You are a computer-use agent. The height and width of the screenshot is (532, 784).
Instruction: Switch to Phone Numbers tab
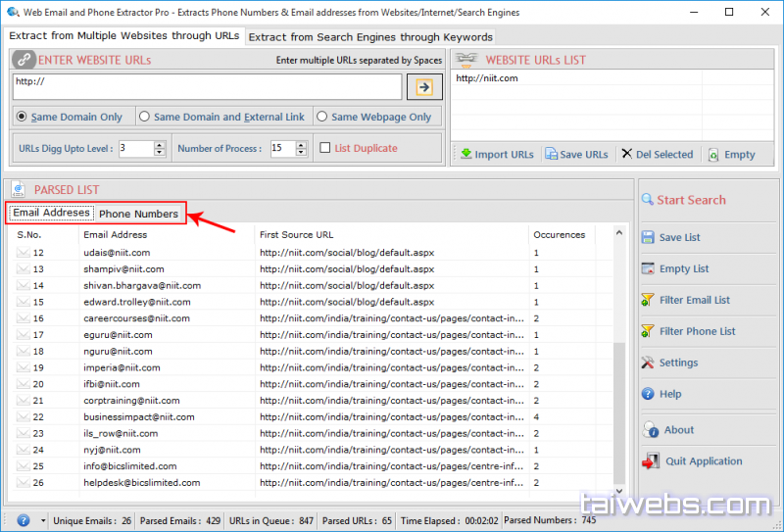pos(138,214)
